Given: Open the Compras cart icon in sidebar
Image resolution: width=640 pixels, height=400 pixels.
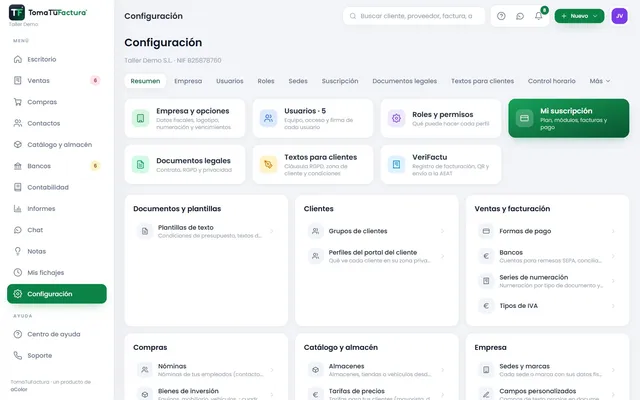Looking at the screenshot, I should [18, 102].
